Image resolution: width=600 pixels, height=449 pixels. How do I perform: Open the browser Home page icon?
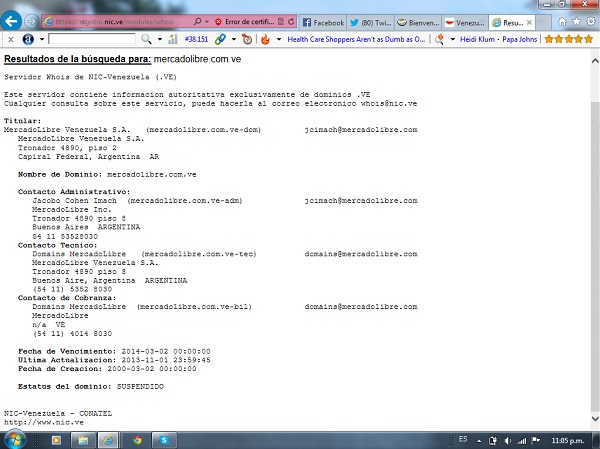click(x=562, y=22)
